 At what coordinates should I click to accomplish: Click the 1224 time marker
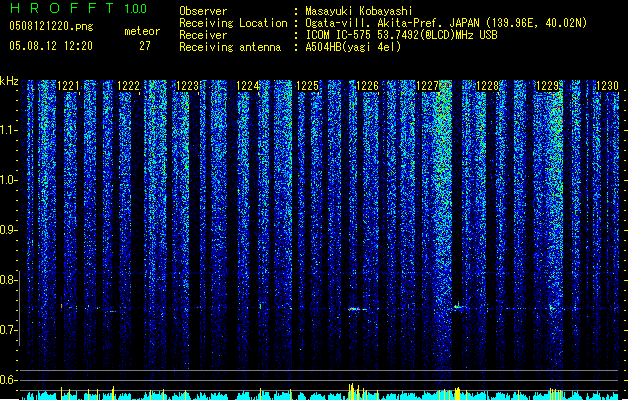point(248,86)
